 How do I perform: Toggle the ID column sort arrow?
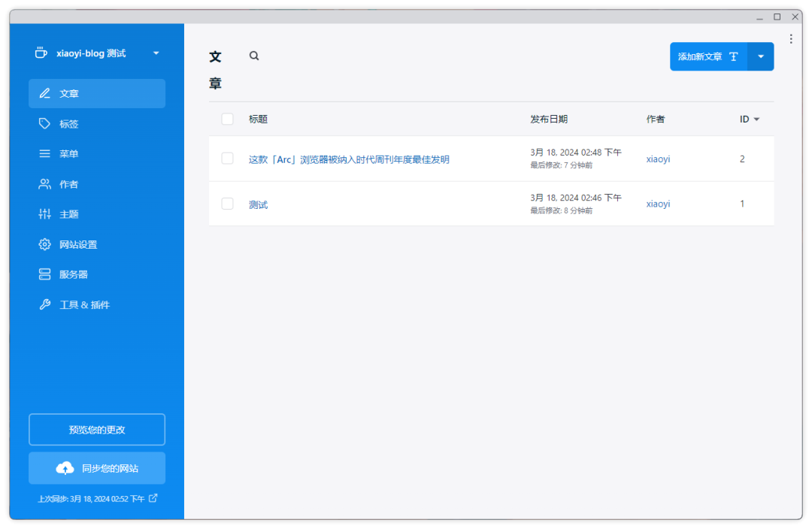[755, 119]
